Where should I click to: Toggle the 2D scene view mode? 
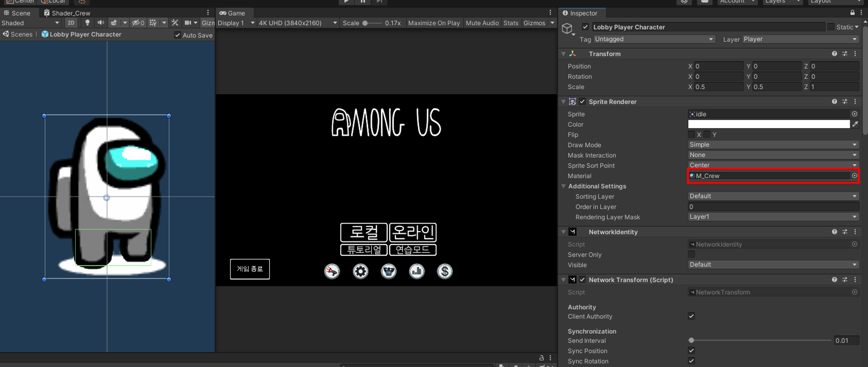71,23
